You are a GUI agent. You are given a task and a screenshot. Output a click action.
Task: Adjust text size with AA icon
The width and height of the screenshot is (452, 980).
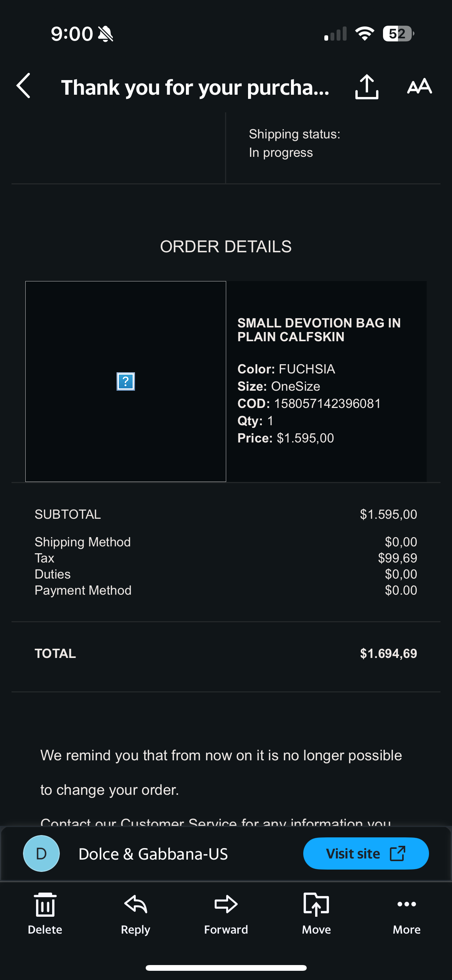click(419, 86)
